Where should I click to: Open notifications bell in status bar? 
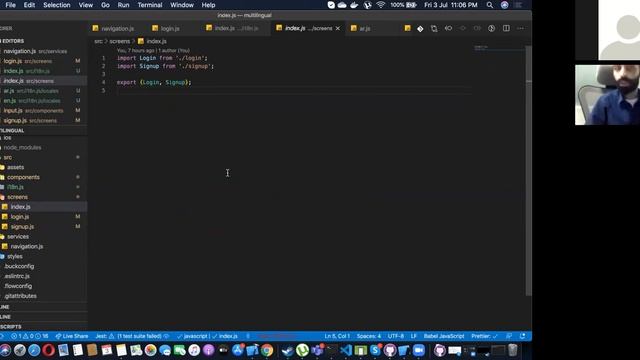[522, 336]
